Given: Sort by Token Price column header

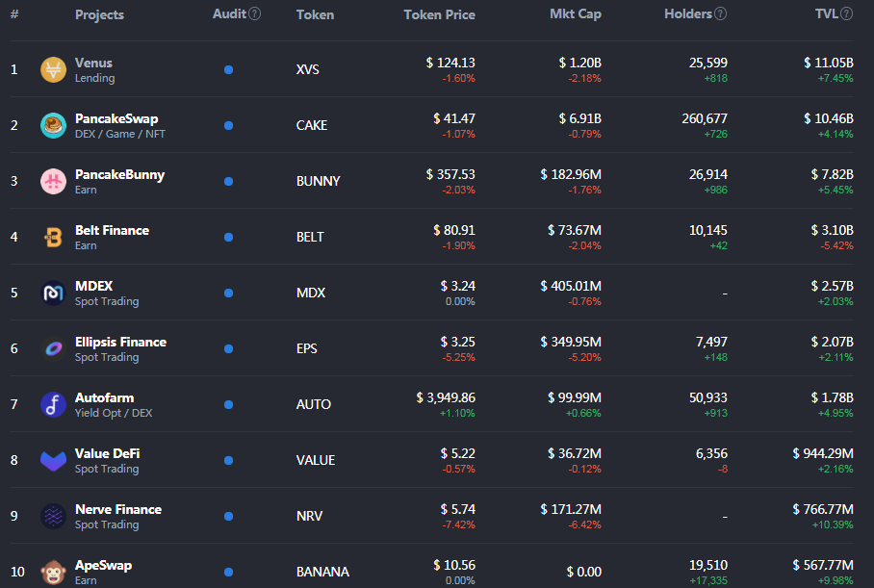Looking at the screenshot, I should click(439, 14).
